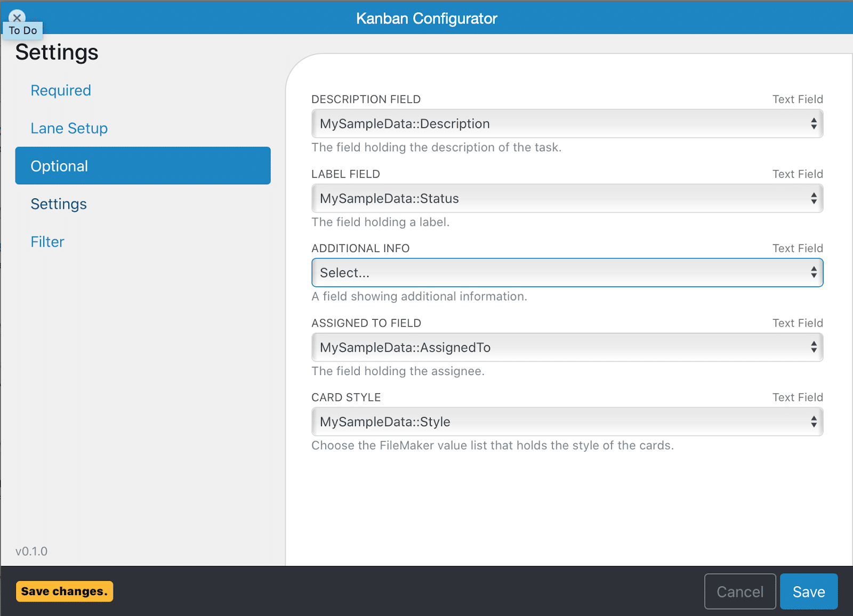The width and height of the screenshot is (853, 616).
Task: Click the Save button
Action: coord(809,591)
